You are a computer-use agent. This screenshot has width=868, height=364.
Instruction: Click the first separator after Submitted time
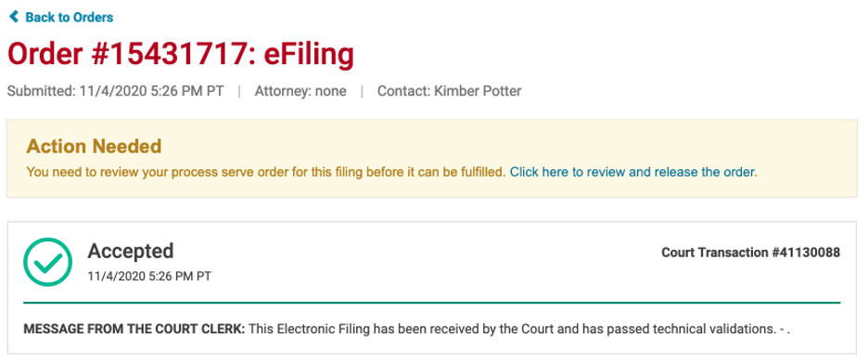[x=239, y=91]
